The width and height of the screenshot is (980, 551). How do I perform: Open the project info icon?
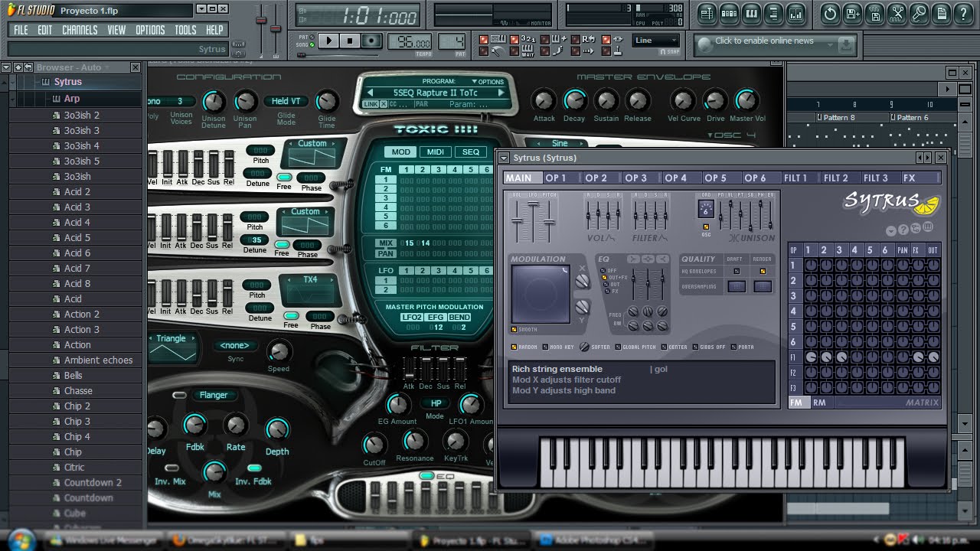942,14
